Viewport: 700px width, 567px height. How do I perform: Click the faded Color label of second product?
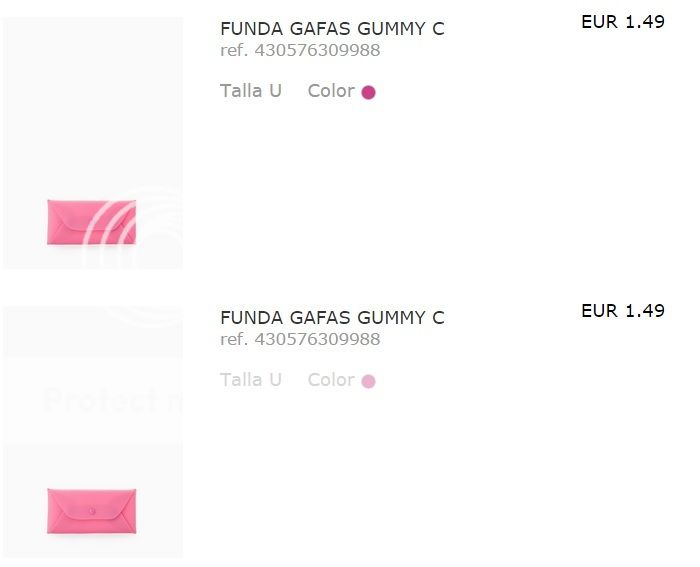pyautogui.click(x=330, y=380)
